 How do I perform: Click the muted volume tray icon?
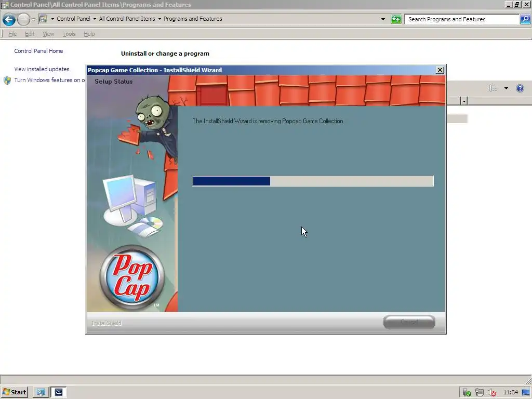[492, 393]
